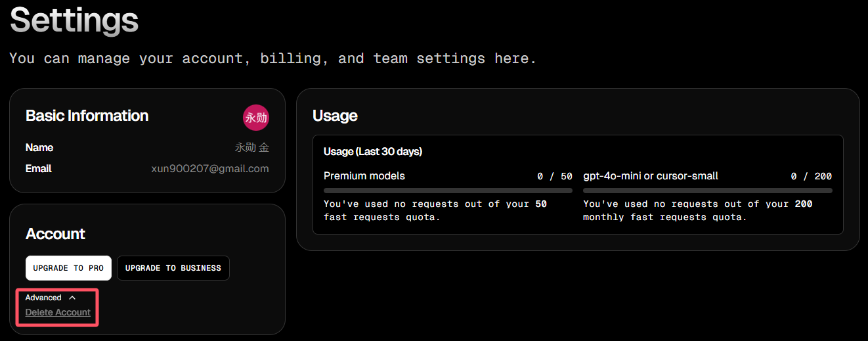Click the Delete Account link
The height and width of the screenshot is (341, 868).
58,312
